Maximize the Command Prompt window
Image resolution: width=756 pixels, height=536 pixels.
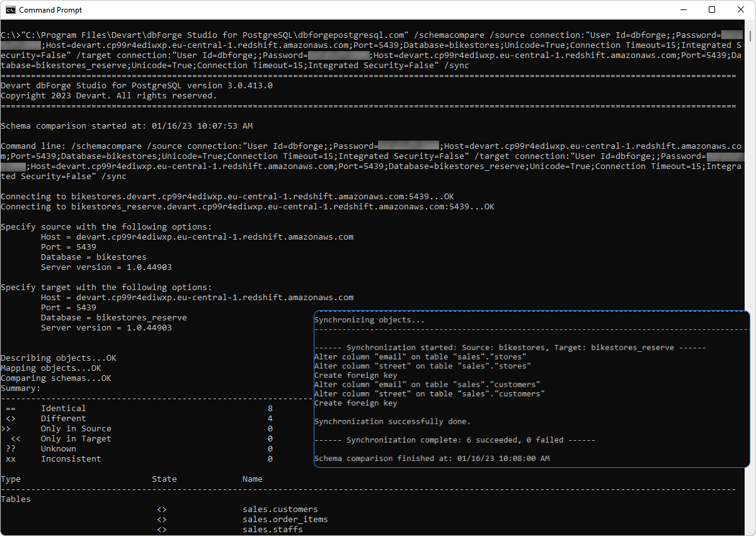click(x=712, y=10)
